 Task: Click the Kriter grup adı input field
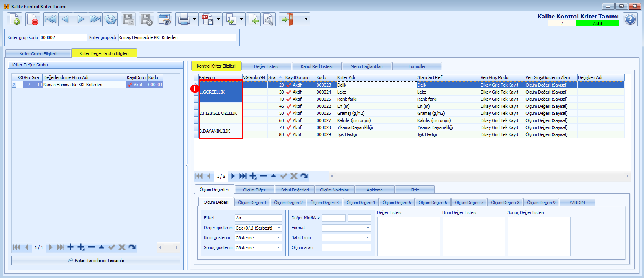click(177, 37)
